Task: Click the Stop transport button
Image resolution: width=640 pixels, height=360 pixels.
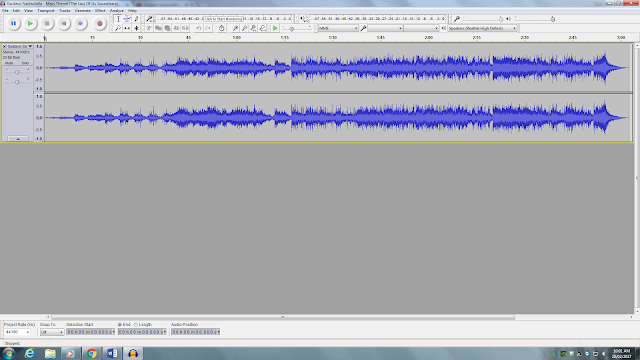Action: 47,24
